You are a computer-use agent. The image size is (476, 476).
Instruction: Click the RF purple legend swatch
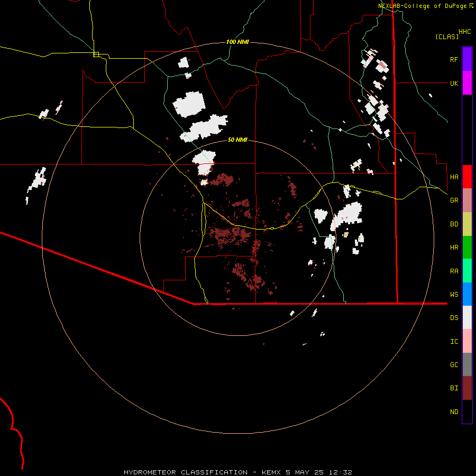(x=467, y=59)
